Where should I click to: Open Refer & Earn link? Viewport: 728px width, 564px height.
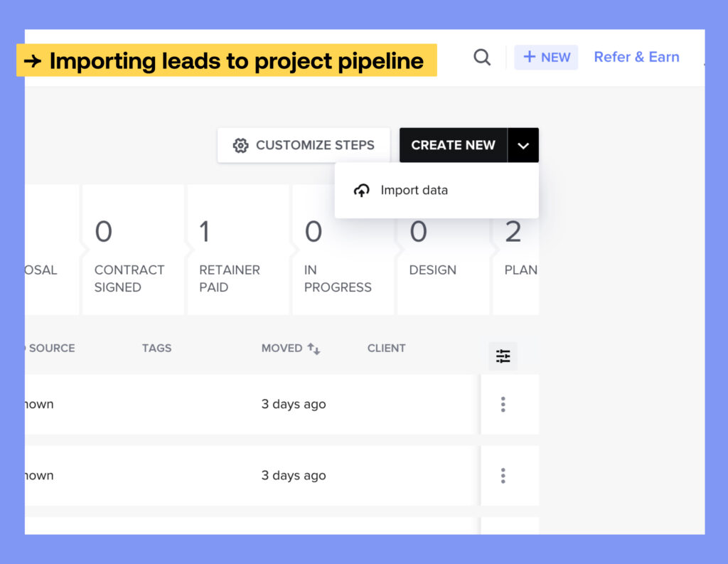(x=636, y=57)
